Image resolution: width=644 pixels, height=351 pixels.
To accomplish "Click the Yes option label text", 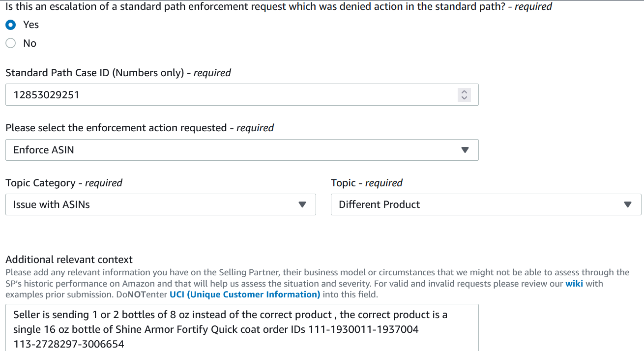I will pyautogui.click(x=31, y=25).
